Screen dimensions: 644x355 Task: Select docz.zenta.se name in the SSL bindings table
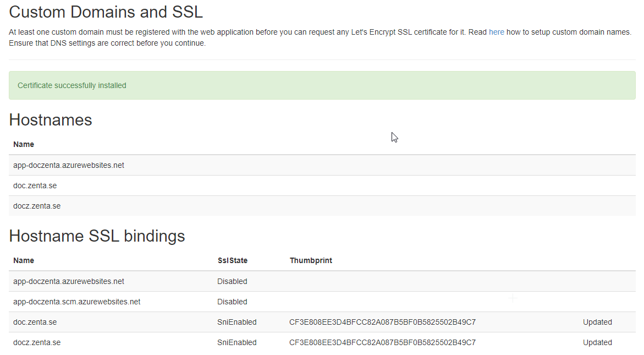[x=37, y=342]
